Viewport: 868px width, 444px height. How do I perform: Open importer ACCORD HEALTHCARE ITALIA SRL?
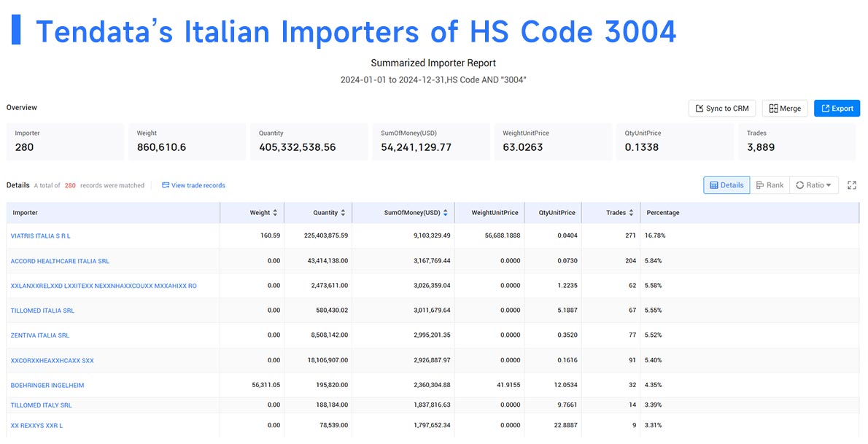pyautogui.click(x=60, y=261)
